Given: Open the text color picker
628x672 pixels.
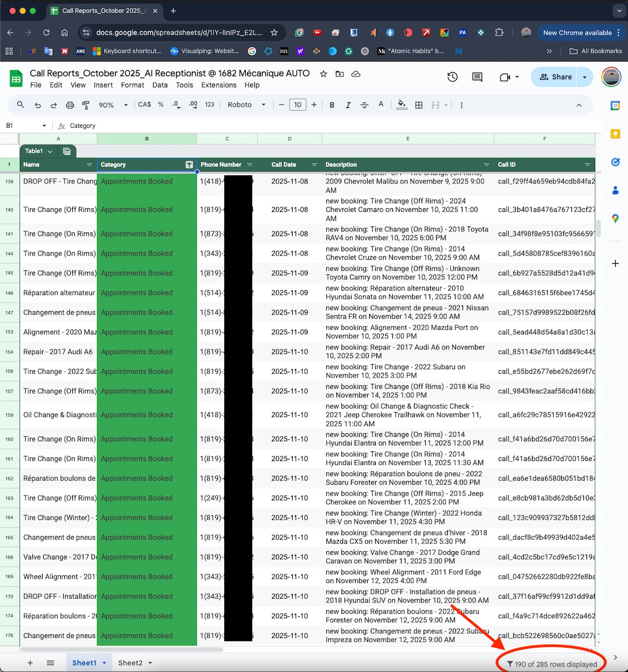Looking at the screenshot, I should point(381,105).
